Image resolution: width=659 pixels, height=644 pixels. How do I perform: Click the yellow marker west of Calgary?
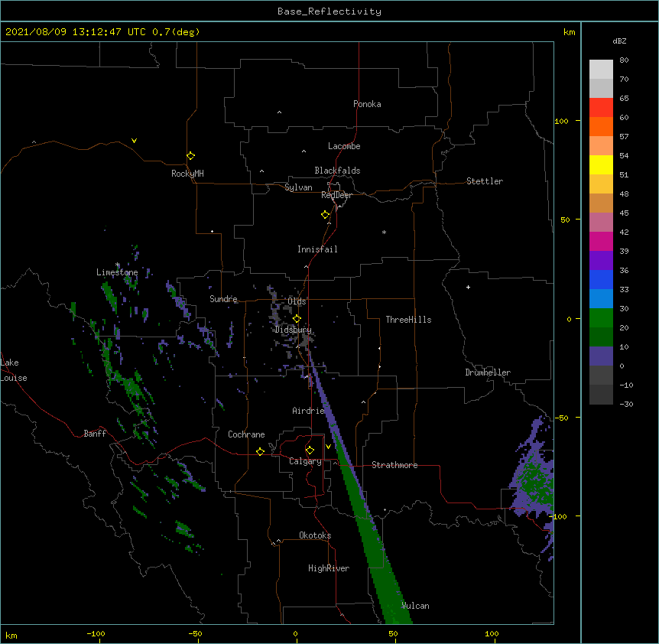(260, 451)
